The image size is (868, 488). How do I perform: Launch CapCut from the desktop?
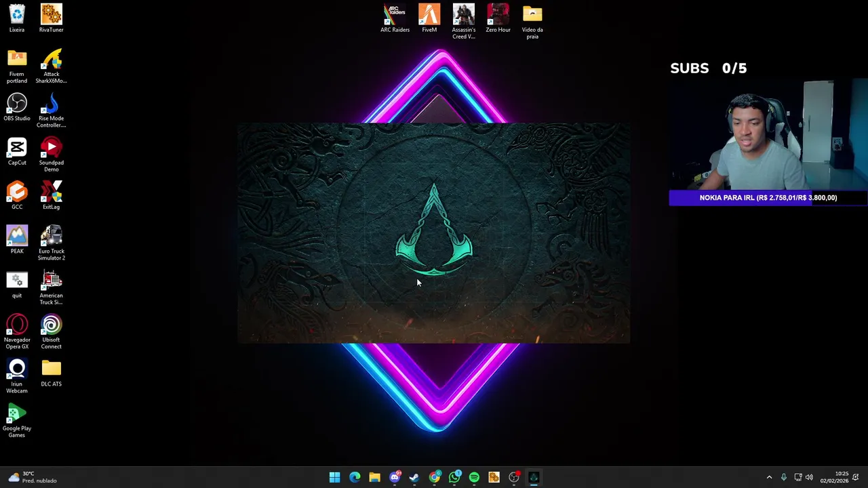tap(17, 151)
